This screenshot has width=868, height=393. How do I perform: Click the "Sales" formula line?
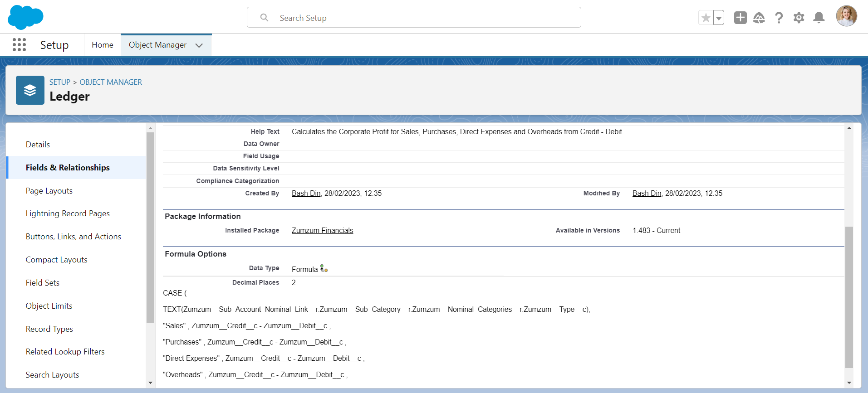click(x=247, y=325)
